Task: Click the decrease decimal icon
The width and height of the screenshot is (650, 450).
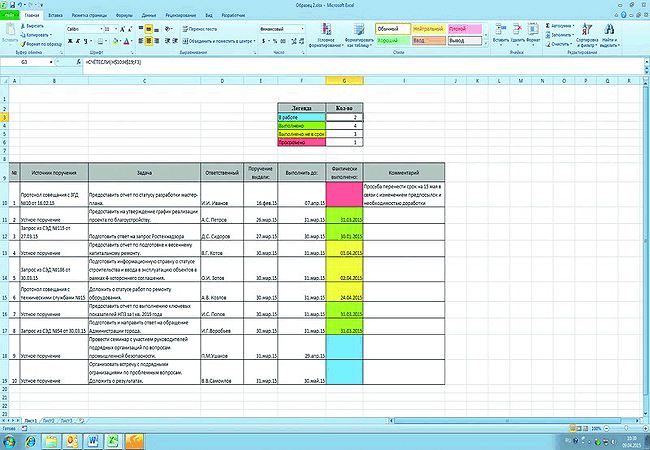Action: pos(301,41)
